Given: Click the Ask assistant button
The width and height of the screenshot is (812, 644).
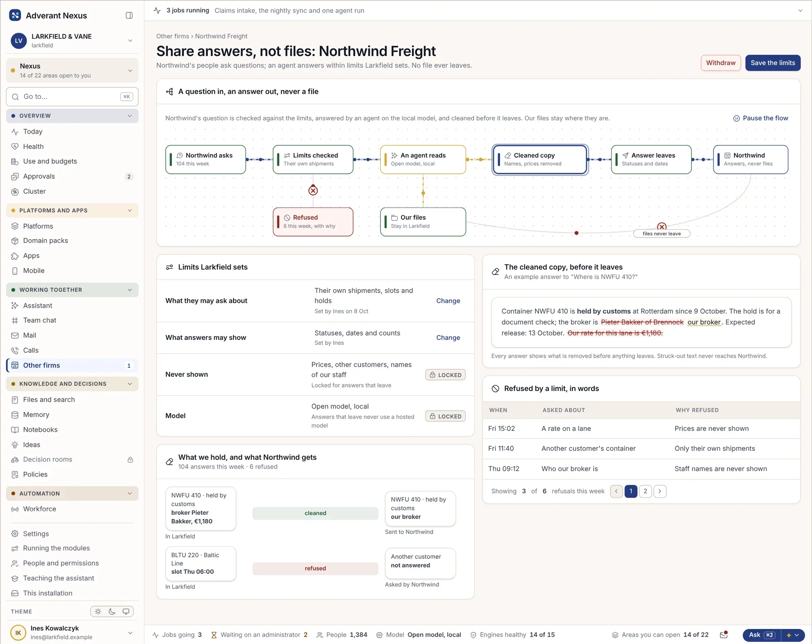Looking at the screenshot, I should click(x=760, y=635).
